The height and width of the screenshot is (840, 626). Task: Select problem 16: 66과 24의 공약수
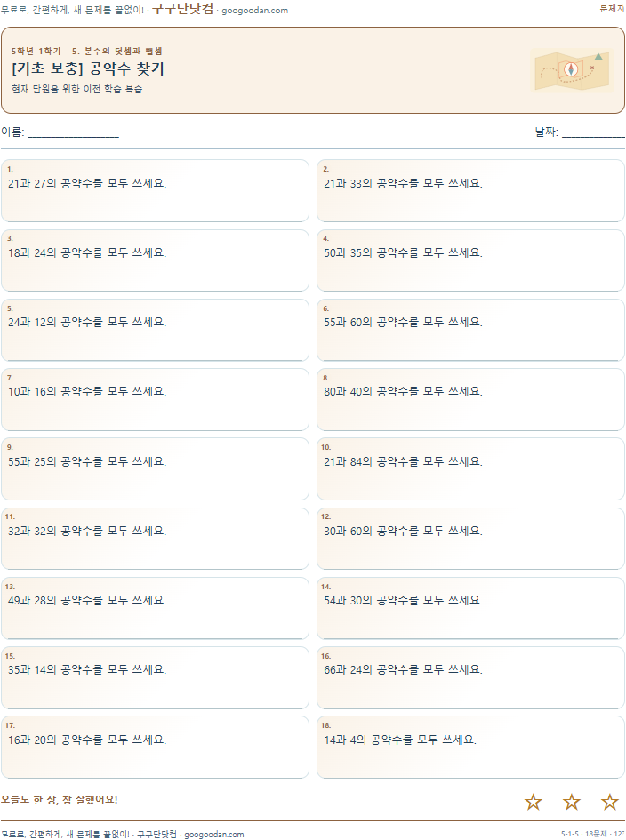470,677
